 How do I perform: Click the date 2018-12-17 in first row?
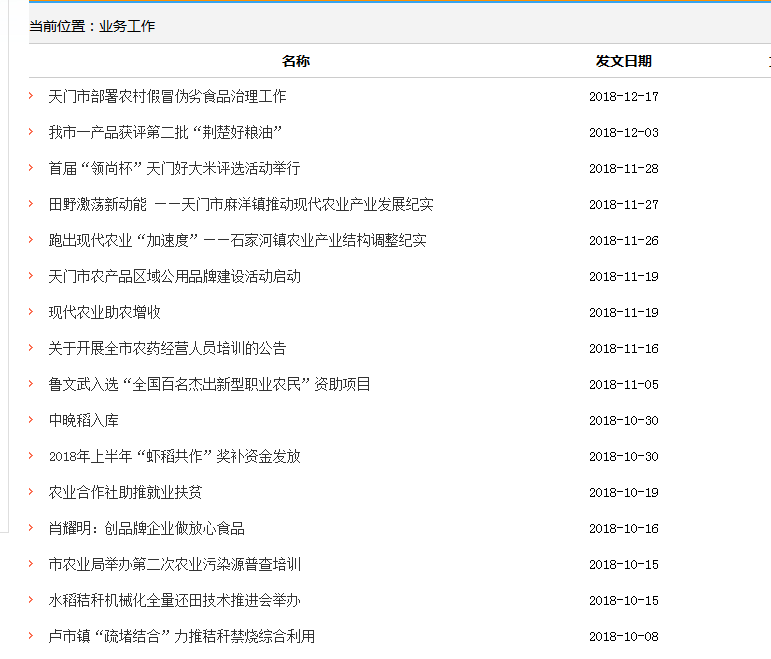click(623, 97)
